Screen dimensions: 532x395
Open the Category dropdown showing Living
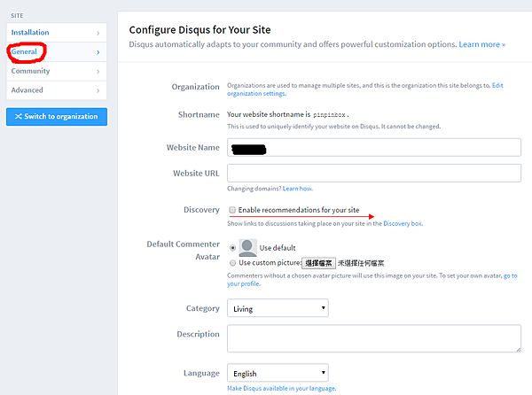pyautogui.click(x=278, y=308)
